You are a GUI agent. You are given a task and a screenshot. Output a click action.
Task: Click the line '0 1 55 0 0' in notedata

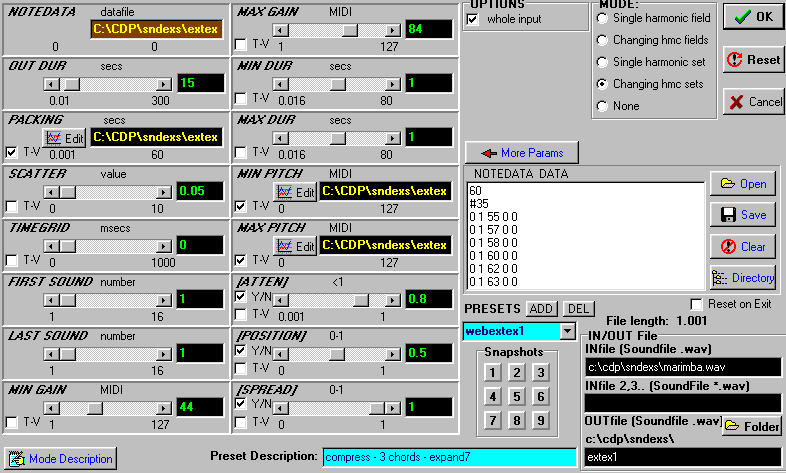pos(493,217)
